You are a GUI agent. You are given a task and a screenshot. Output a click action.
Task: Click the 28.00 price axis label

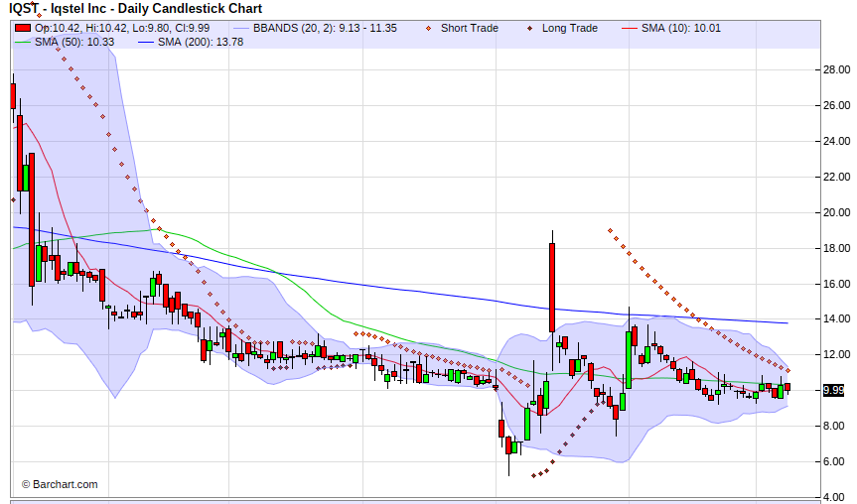click(x=837, y=69)
